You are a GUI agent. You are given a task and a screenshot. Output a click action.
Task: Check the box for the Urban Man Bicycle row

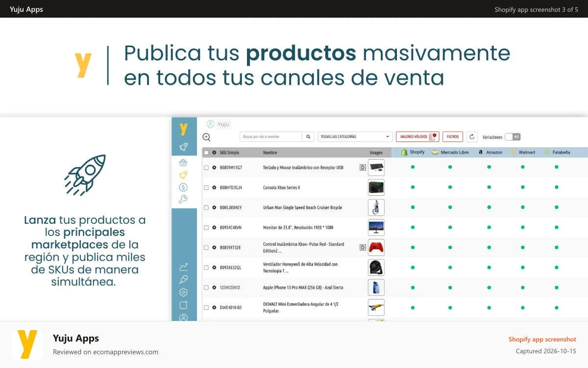point(206,208)
